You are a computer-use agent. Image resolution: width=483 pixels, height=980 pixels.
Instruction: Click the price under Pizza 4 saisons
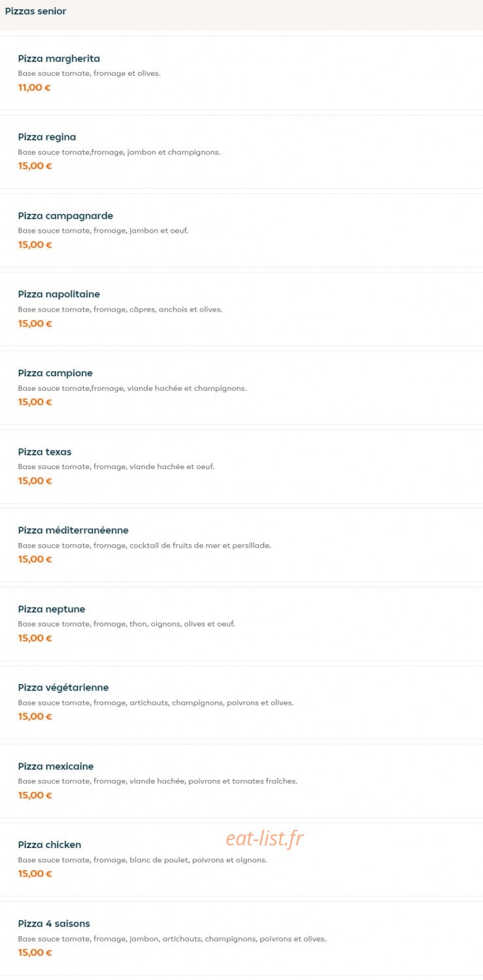tap(35, 953)
